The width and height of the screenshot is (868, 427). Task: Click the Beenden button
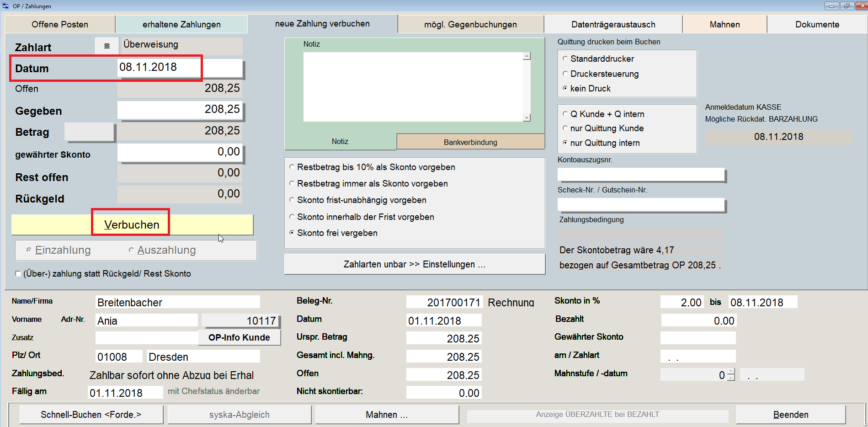[791, 415]
